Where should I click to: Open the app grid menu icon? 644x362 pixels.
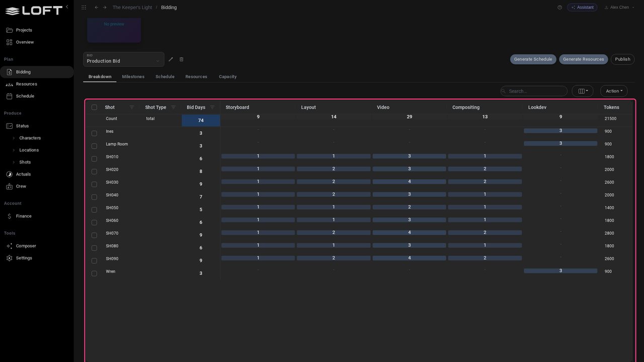point(84,8)
